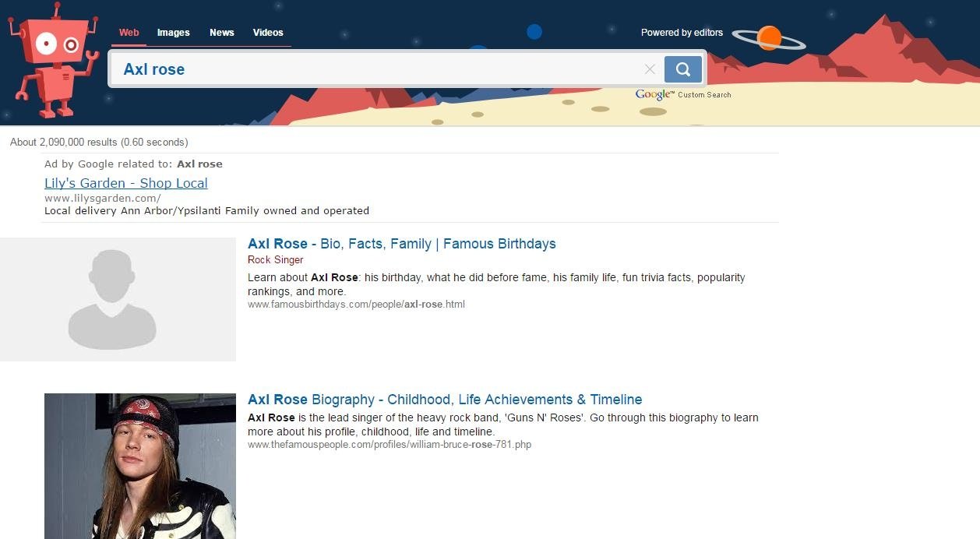This screenshot has width=980, height=539.
Task: Click the 'Learn about Axl Rose' result snippet
Action: tap(496, 284)
